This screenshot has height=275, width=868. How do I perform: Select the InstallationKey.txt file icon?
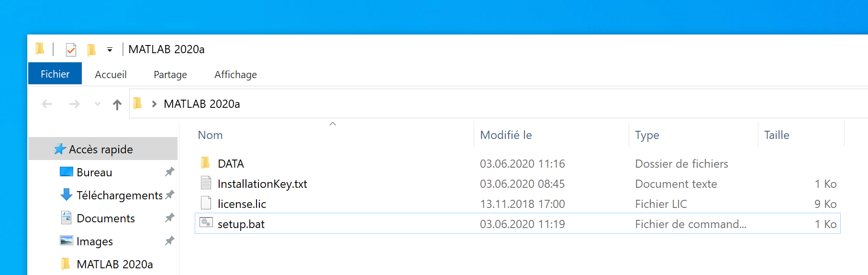point(206,183)
